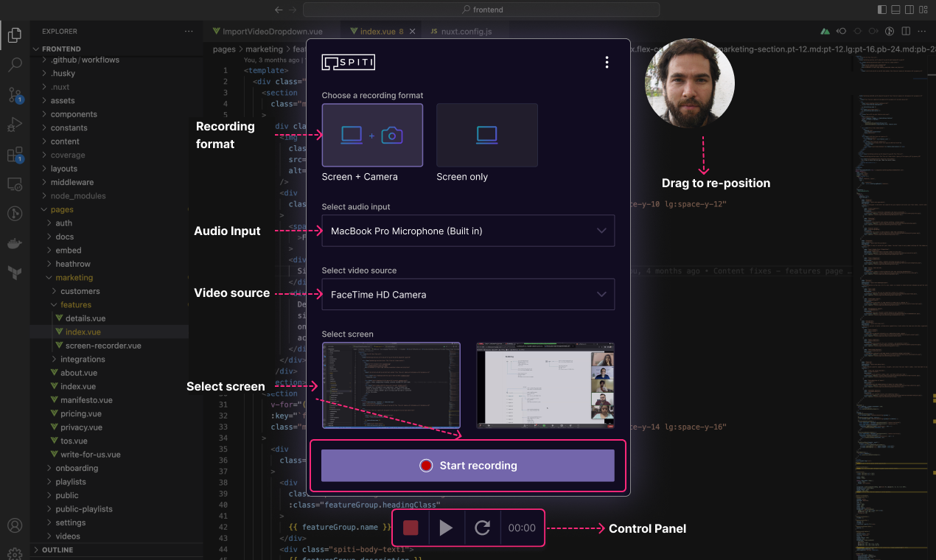This screenshot has height=560, width=936.
Task: Select Screen + Camera recording format
Action: click(x=372, y=135)
